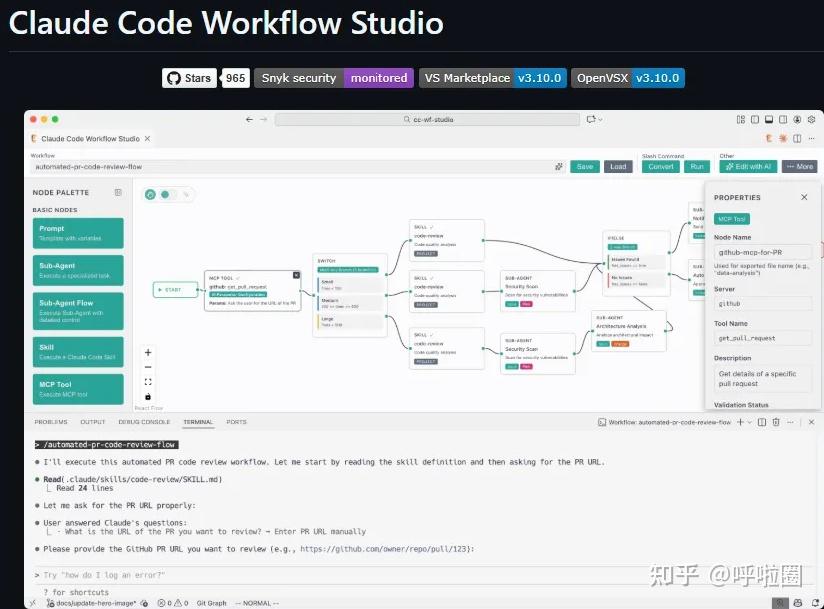Viewport: 824px width, 609px height.
Task: Click the back navigation arrow in title bar
Action: point(249,120)
